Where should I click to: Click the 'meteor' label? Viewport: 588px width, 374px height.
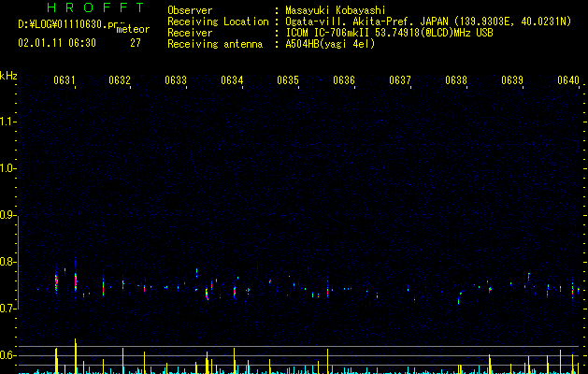coord(133,29)
